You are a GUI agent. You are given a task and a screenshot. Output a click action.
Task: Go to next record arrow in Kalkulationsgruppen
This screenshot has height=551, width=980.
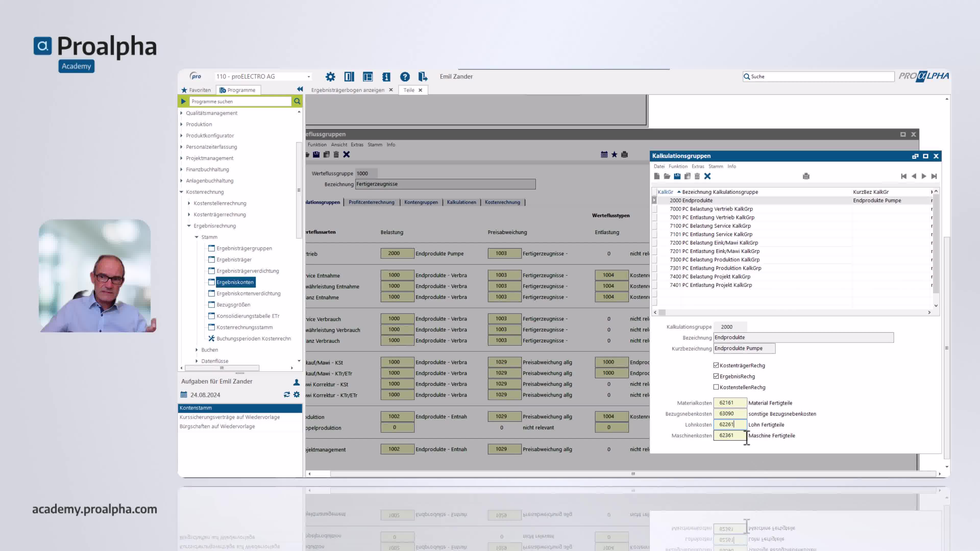click(924, 176)
